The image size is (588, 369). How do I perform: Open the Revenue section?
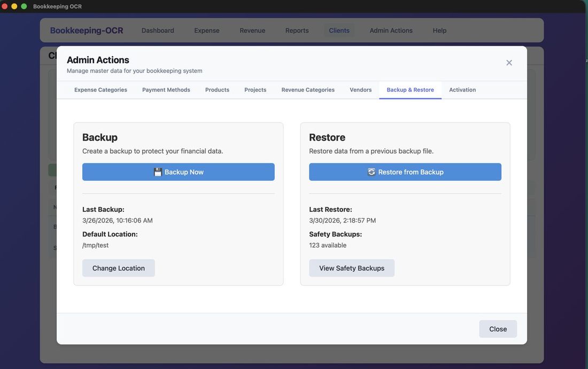pyautogui.click(x=252, y=30)
